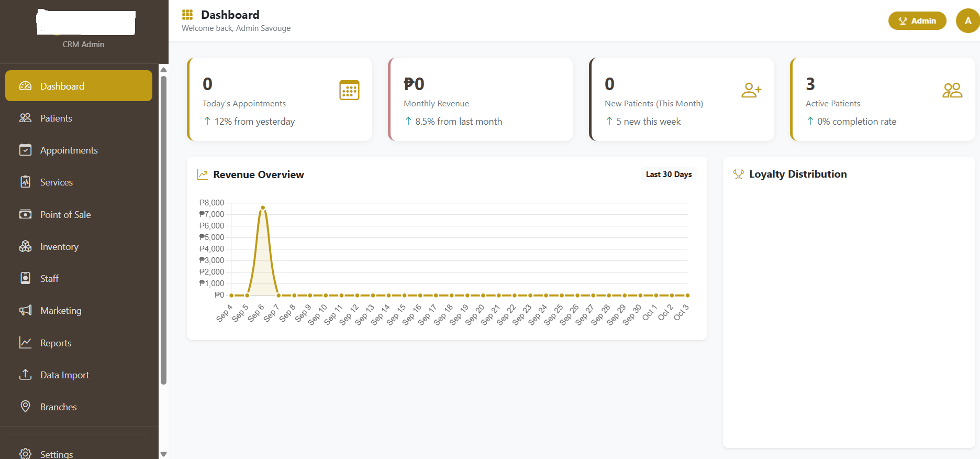Screen dimensions: 980x459
Task: Click the Marketing megaphone icon in sidebar
Action: click(25, 310)
